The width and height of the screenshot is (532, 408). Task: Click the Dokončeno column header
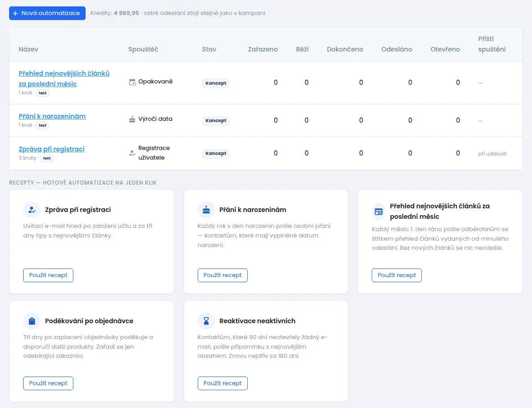point(345,49)
